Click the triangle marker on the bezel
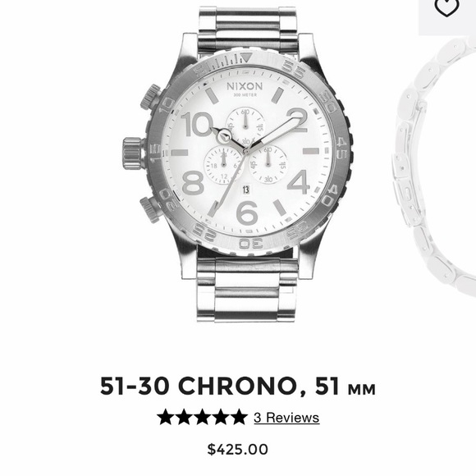This screenshot has height=476, width=476. tap(246, 57)
